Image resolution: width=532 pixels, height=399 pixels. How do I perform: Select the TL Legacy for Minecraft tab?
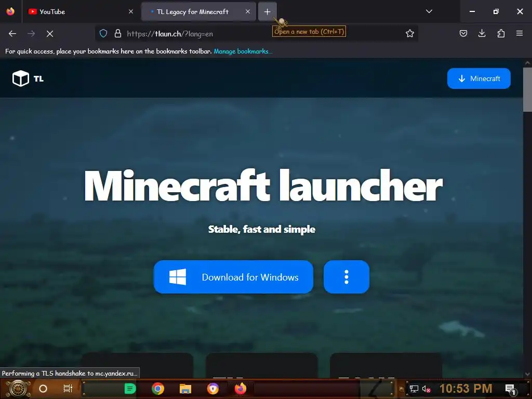point(198,11)
